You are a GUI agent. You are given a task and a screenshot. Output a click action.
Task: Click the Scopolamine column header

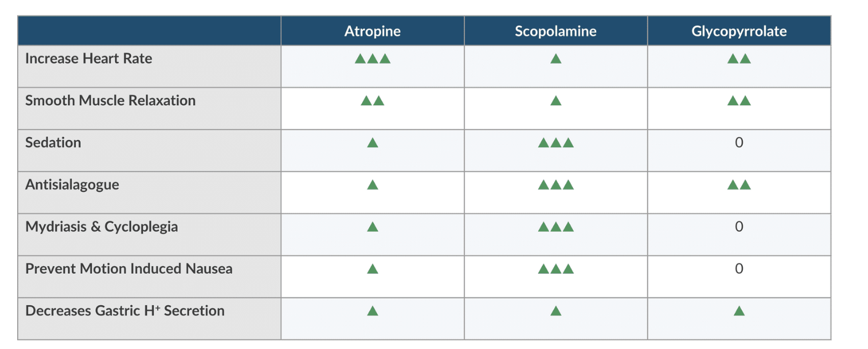[555, 31]
